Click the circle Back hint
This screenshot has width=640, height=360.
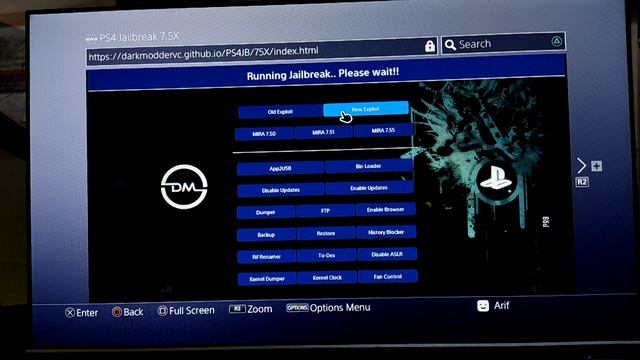click(x=127, y=312)
